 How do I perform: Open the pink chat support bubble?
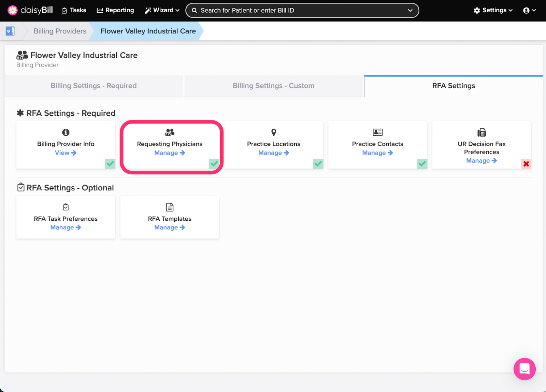(525, 369)
